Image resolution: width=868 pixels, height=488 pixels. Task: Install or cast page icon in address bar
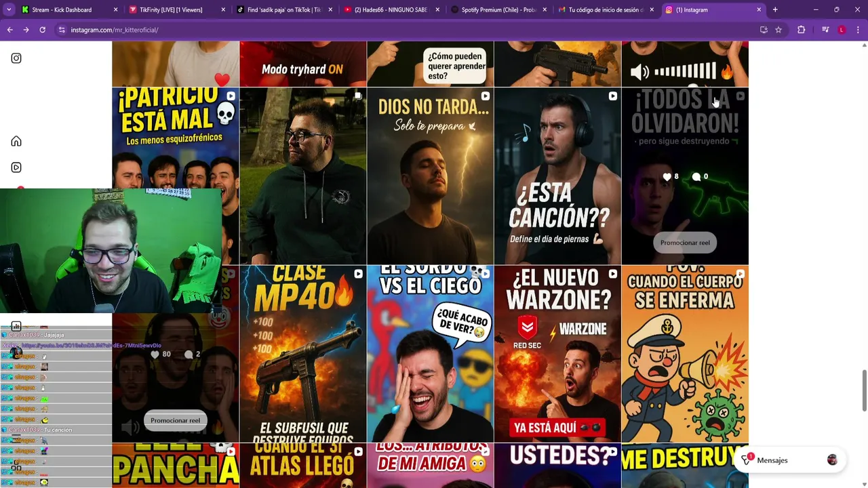click(x=764, y=30)
